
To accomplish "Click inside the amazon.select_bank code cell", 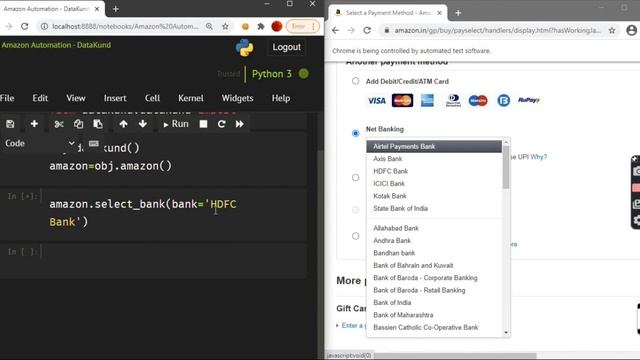I will (x=173, y=213).
